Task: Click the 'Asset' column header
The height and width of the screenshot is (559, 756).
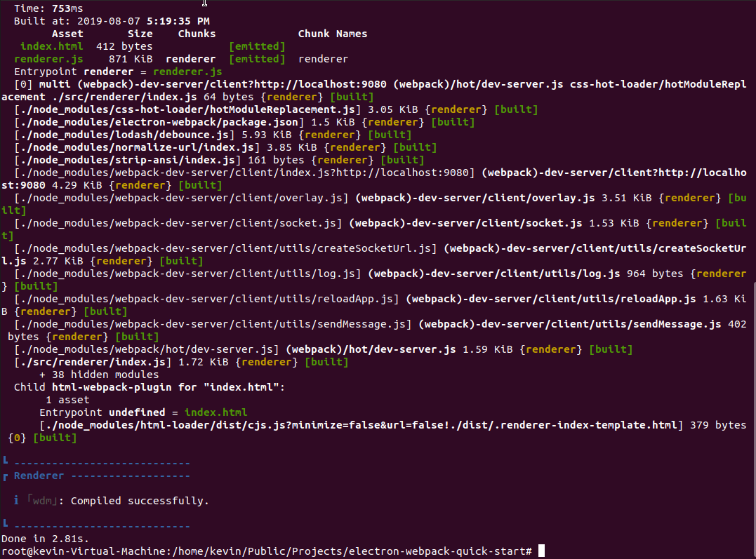Action: coord(67,34)
